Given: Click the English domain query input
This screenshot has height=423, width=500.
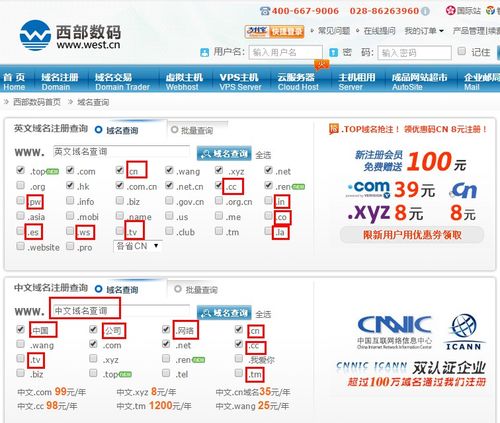Looking at the screenshot, I should coord(121,152).
